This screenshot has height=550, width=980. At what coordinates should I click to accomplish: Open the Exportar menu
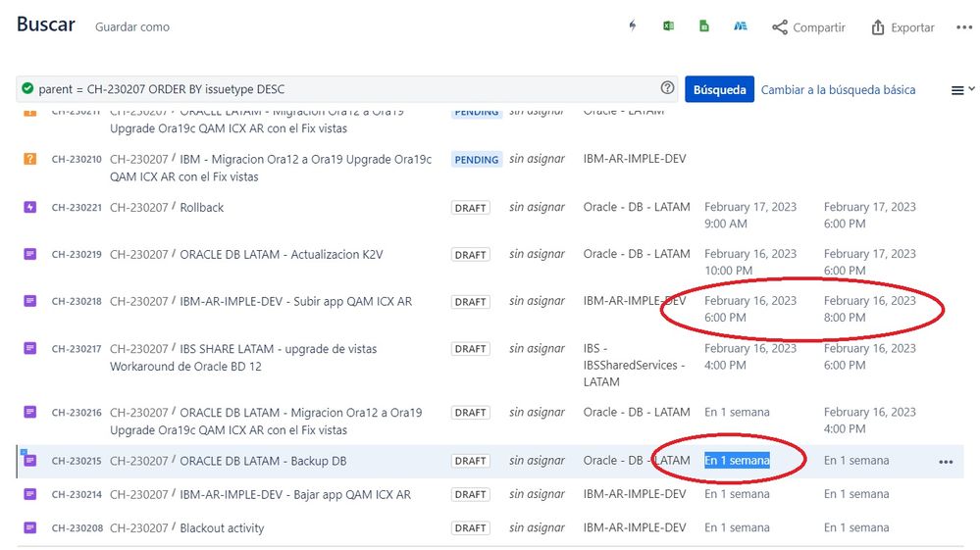903,27
